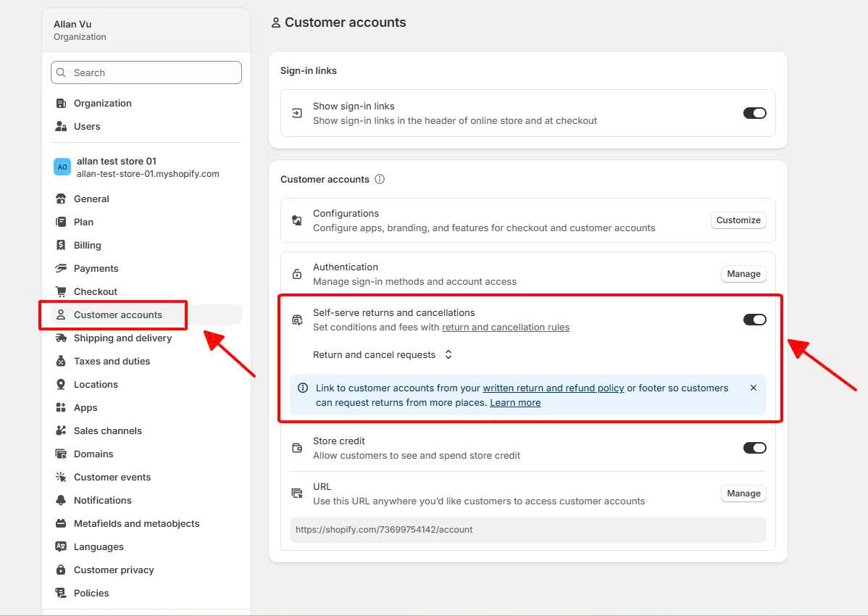Open the Notifications settings
This screenshot has width=868, height=616.
[x=146, y=500]
